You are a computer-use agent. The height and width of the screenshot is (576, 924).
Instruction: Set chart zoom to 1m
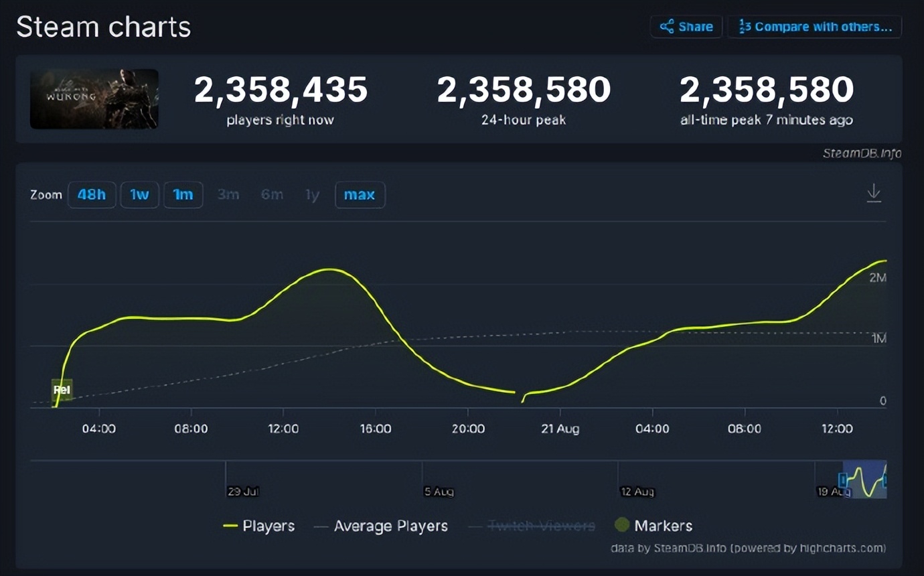pyautogui.click(x=183, y=195)
